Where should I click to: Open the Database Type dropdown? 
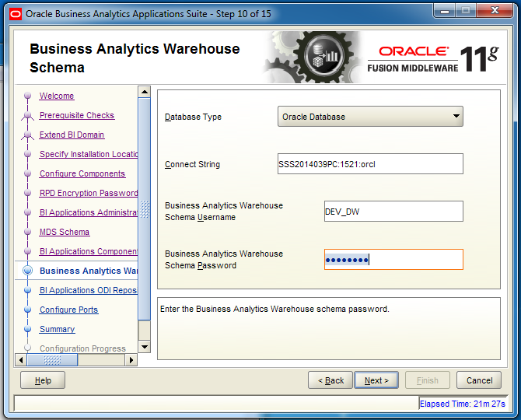[x=370, y=117]
